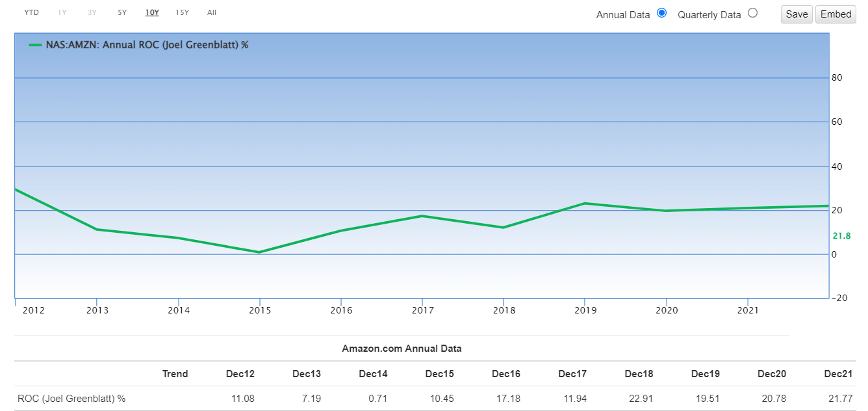This screenshot has width=868, height=411.
Task: Click the 2016 x-axis label
Action: 341,310
